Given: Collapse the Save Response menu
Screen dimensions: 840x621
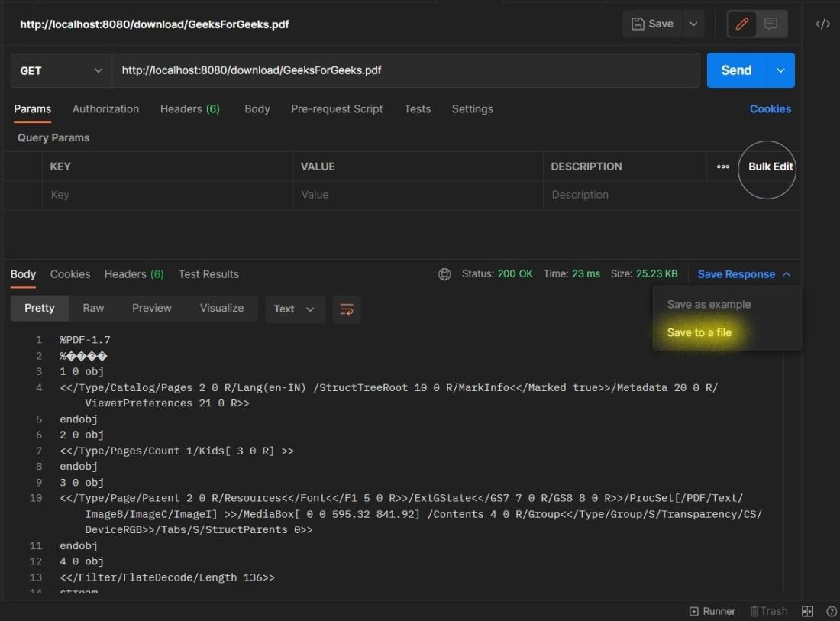Looking at the screenshot, I should [x=744, y=274].
